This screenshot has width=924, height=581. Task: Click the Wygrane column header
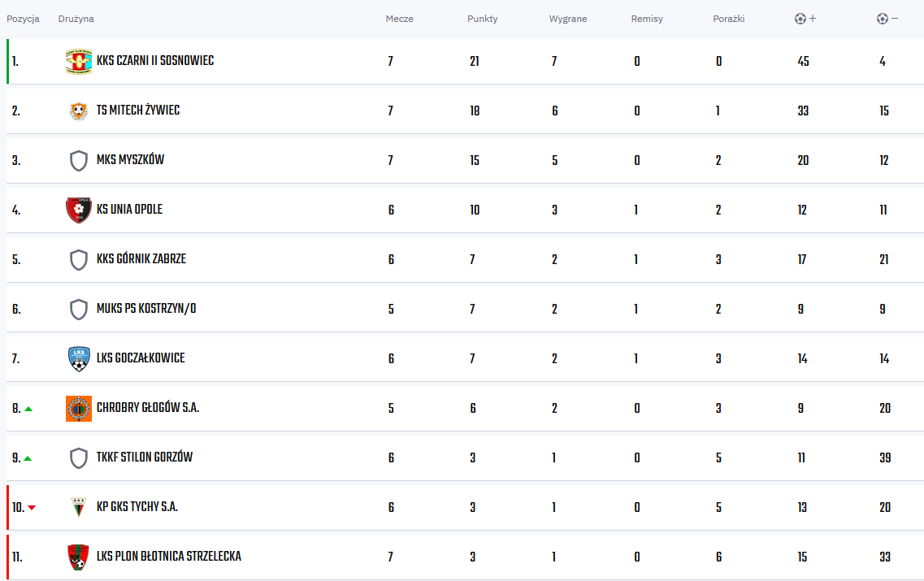click(567, 19)
